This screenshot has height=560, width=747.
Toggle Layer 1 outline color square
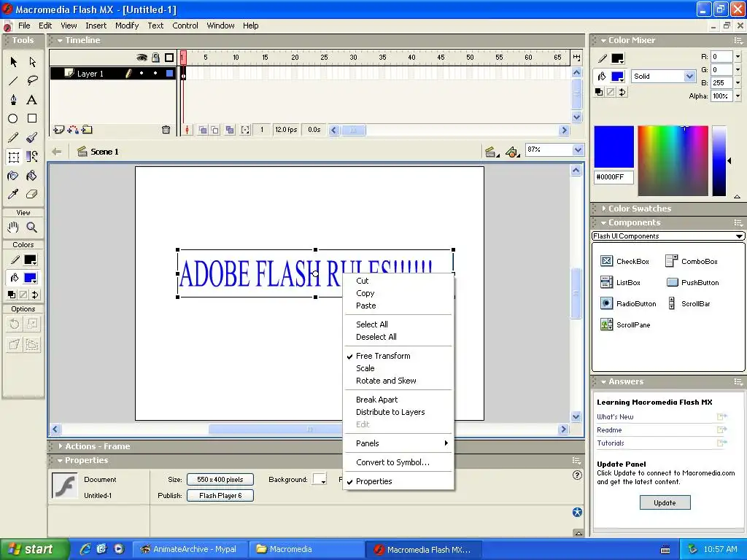point(169,74)
